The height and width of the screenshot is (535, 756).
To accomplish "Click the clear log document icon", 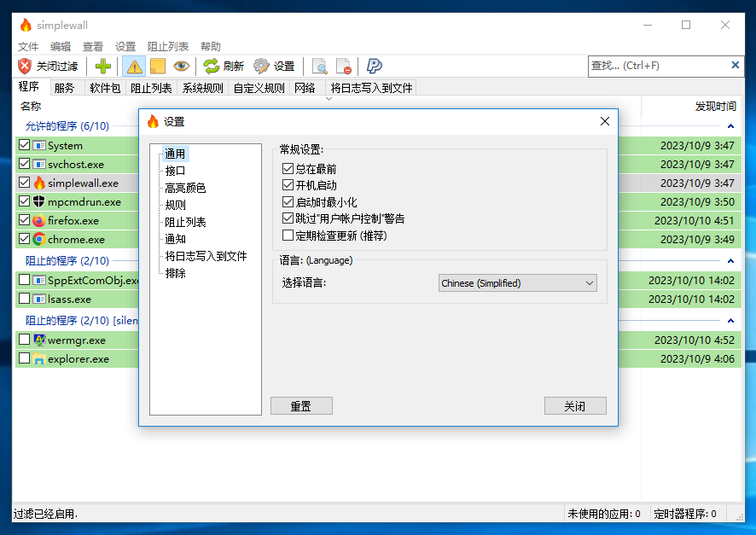I will click(x=343, y=66).
